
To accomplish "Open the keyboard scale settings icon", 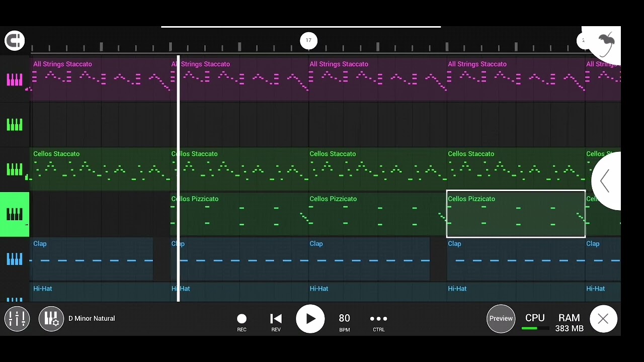I will pos(51,319).
